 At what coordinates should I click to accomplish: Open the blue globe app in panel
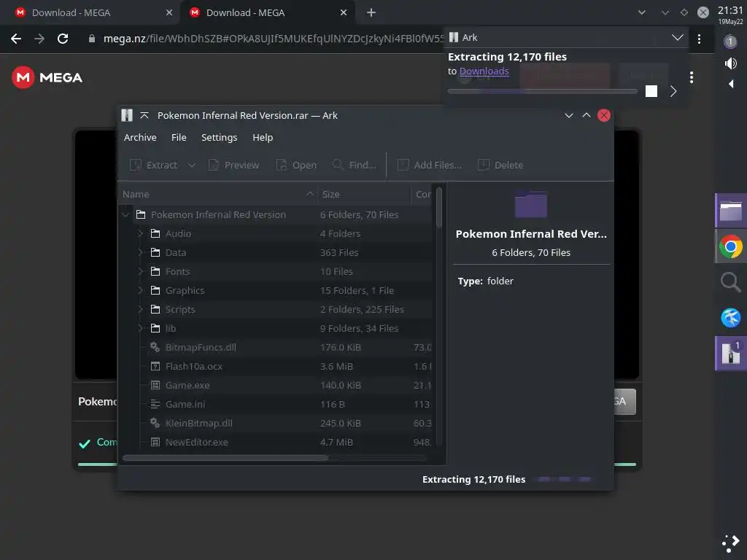point(730,318)
